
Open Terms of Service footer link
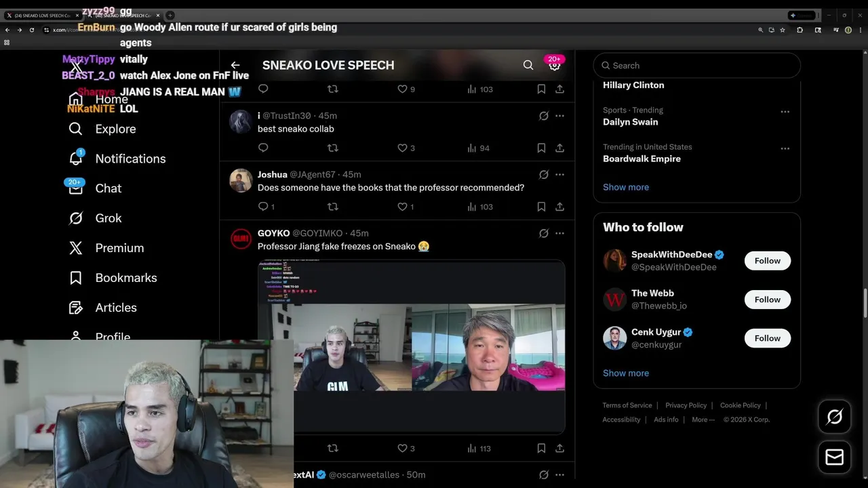click(627, 405)
